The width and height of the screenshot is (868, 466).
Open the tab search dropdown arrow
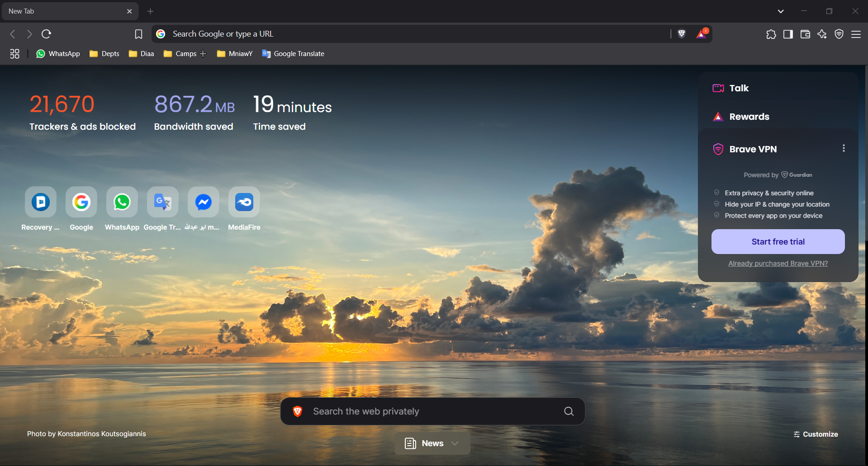tap(781, 11)
